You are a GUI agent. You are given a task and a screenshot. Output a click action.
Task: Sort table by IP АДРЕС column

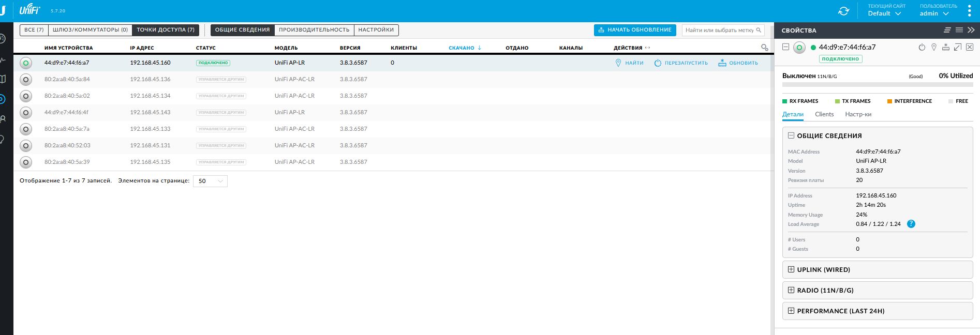pos(142,48)
